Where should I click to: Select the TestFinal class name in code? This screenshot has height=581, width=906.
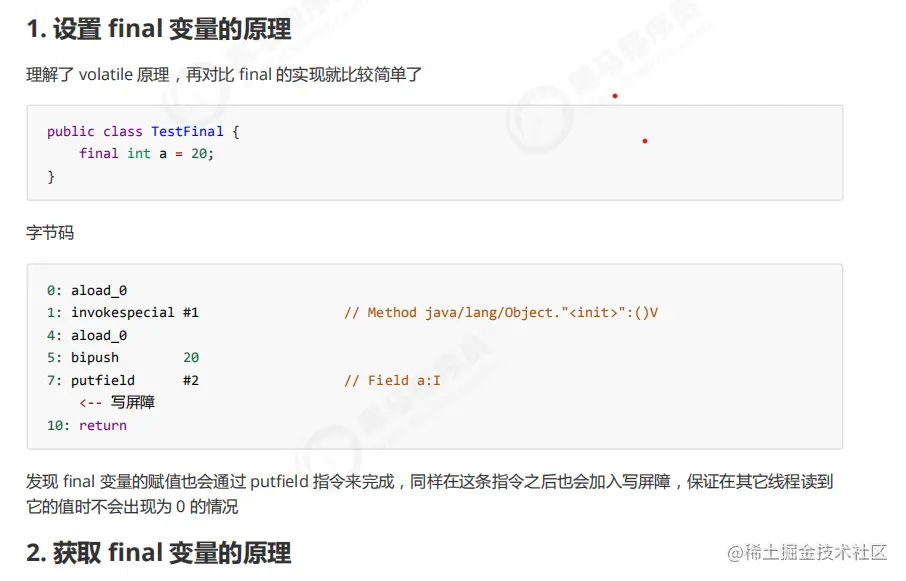point(188,131)
